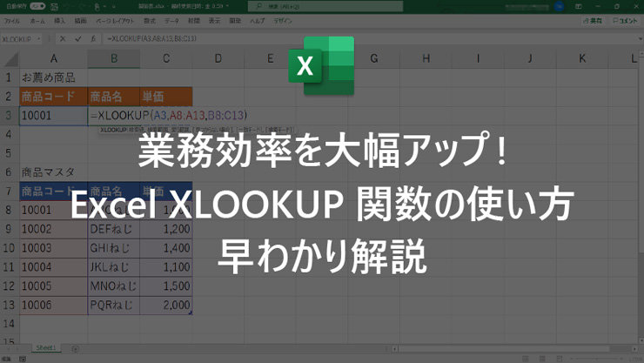Select column G header

(x=373, y=58)
